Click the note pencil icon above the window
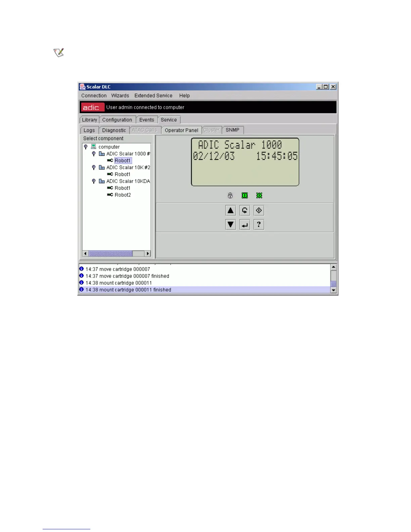The width and height of the screenshot is (411, 532). (x=59, y=53)
